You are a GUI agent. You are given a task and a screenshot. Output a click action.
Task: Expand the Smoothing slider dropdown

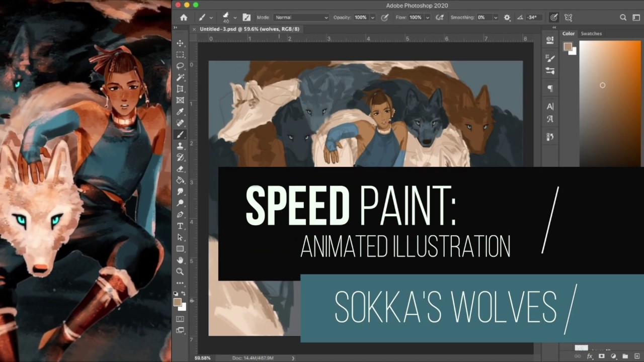point(496,17)
